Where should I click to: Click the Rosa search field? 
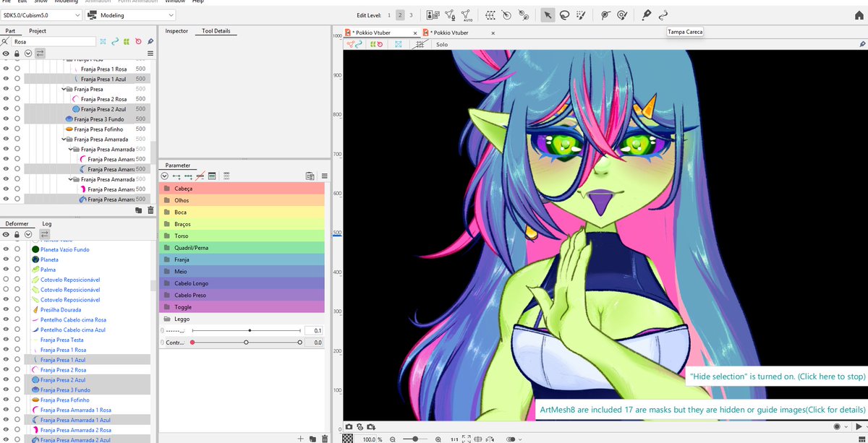[x=54, y=42]
